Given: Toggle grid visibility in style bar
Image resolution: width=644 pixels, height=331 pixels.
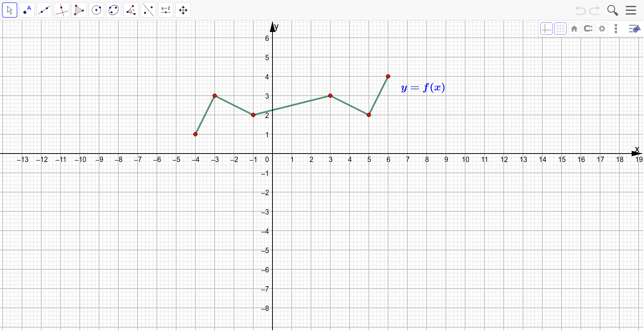Looking at the screenshot, I should click(x=560, y=29).
